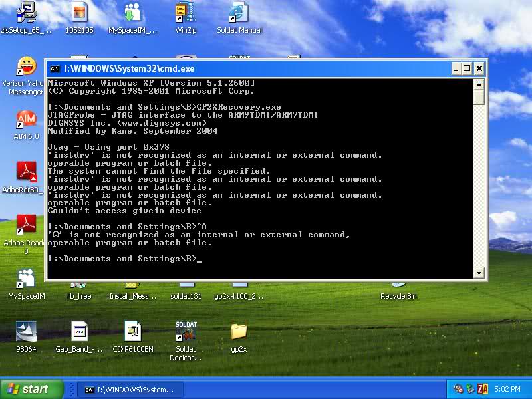Click the AIM 6.0 desktop icon
Image resolution: width=532 pixels, height=399 pixels.
26,120
